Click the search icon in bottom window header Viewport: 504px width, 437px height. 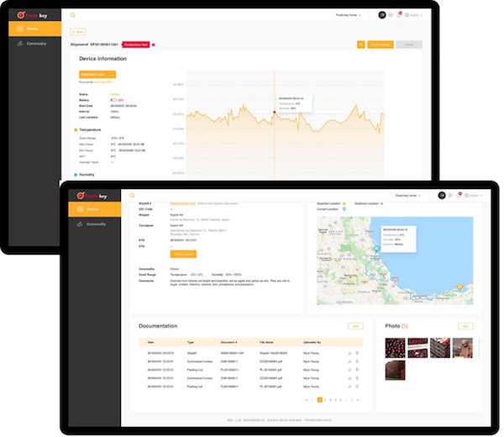(x=132, y=195)
